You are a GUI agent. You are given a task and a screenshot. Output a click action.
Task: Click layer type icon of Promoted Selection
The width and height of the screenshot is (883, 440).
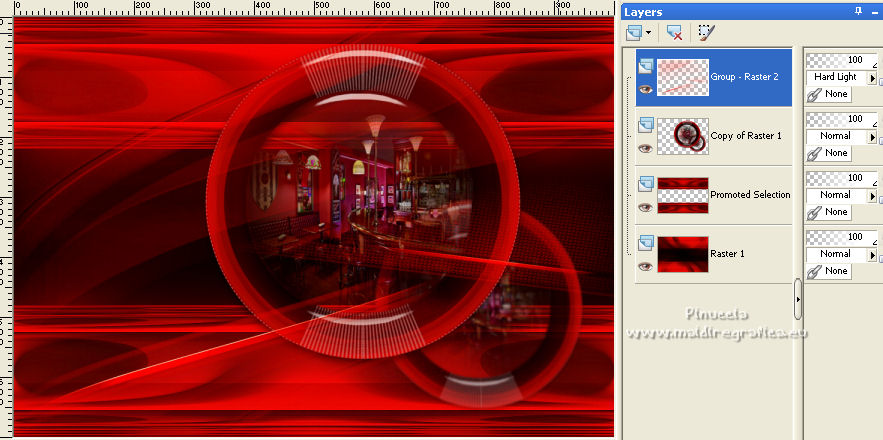[645, 184]
